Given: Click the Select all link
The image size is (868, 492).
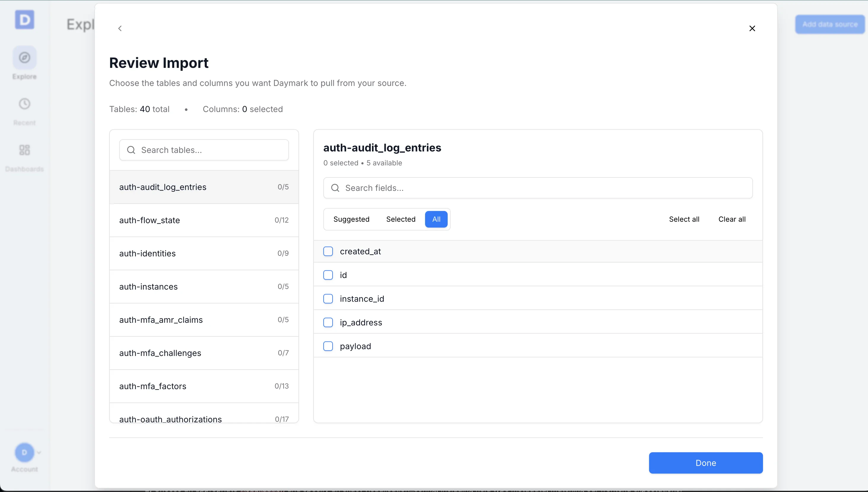Looking at the screenshot, I should (x=684, y=219).
